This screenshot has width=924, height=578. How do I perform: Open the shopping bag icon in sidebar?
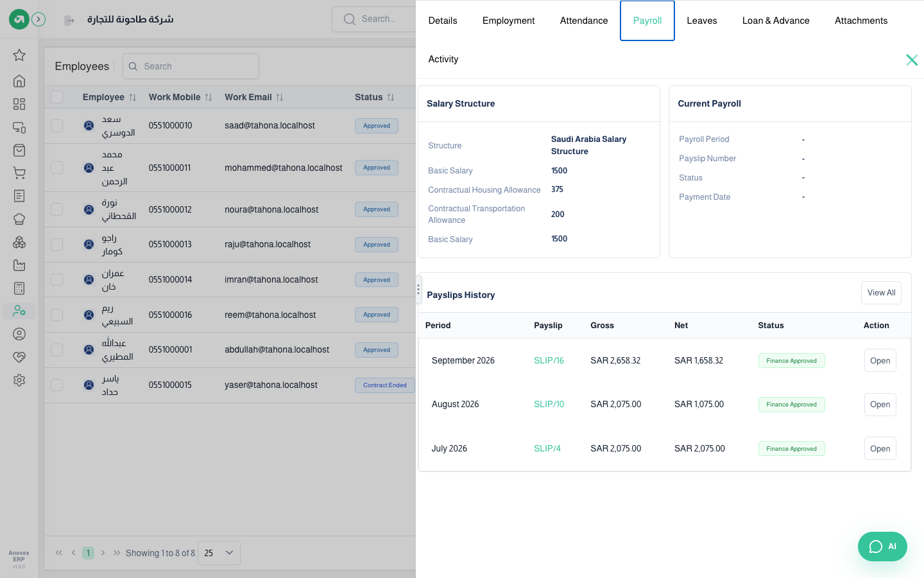[19, 150]
